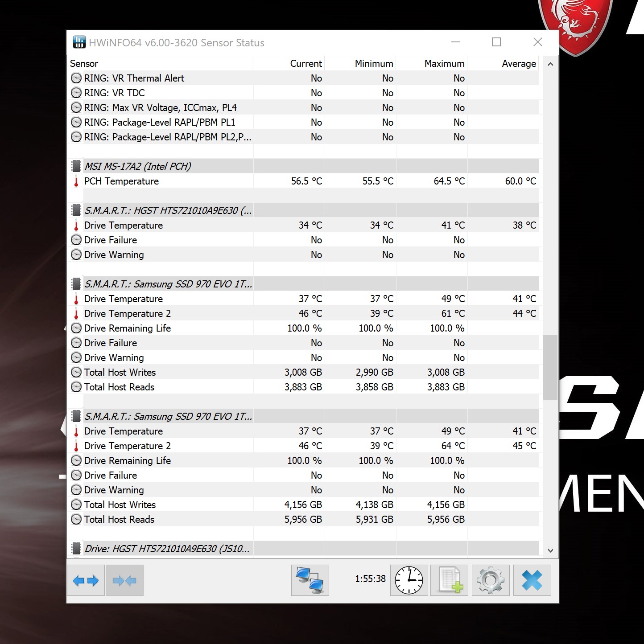
Task: Start logging with the sheet-plus button
Action: (x=450, y=580)
